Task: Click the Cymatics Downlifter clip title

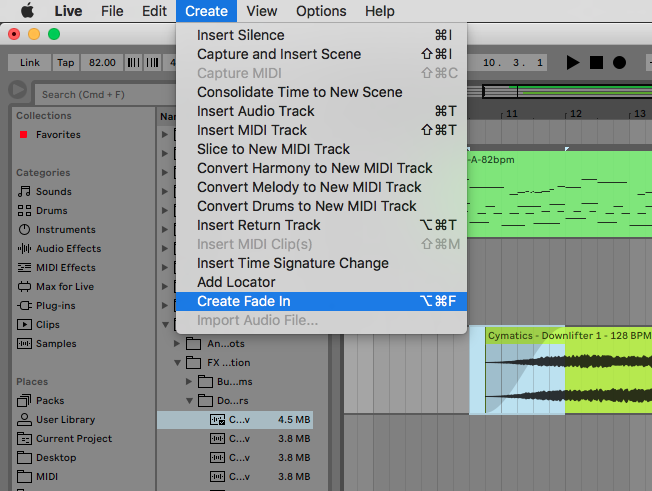Action: tap(568, 336)
